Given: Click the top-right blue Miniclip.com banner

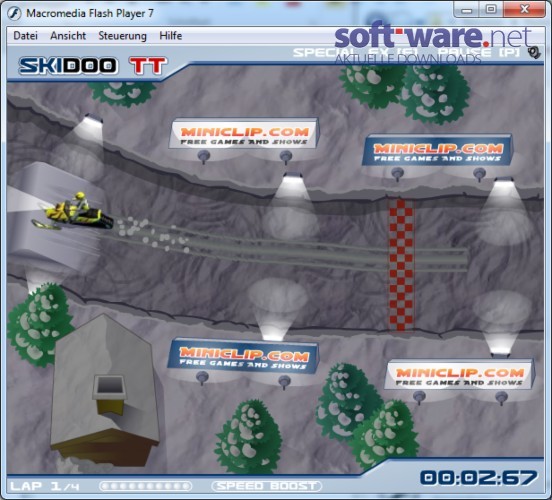Looking at the screenshot, I should pyautogui.click(x=438, y=150).
